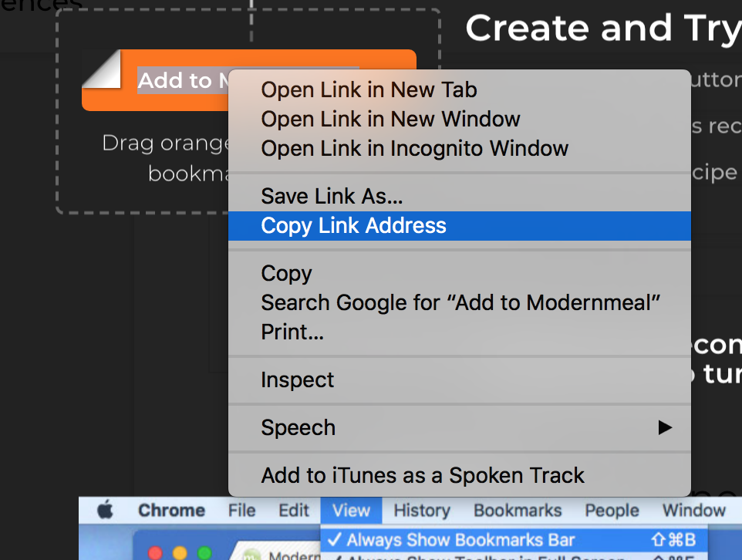Screen dimensions: 742x560
Task: Click Copy Link Address in context menu
Action: pos(460,226)
